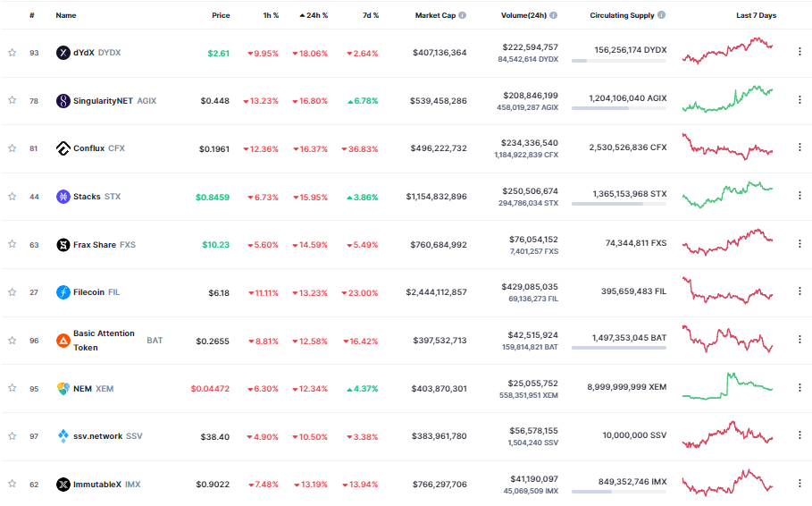Add Frax Share to watchlist star
The width and height of the screenshot is (812, 506).
point(12,244)
